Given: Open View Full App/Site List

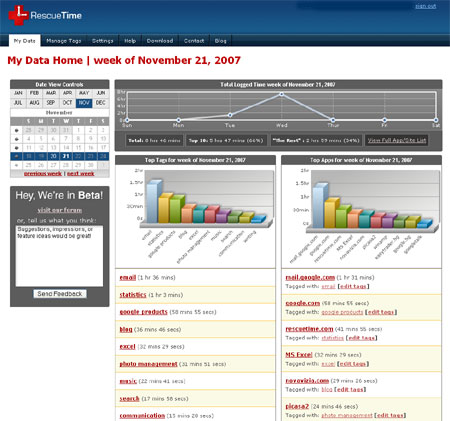Looking at the screenshot, I should 397,140.
